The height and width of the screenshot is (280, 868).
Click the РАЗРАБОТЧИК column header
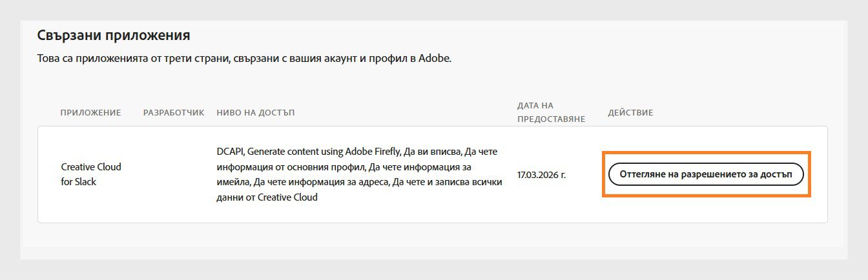click(174, 113)
